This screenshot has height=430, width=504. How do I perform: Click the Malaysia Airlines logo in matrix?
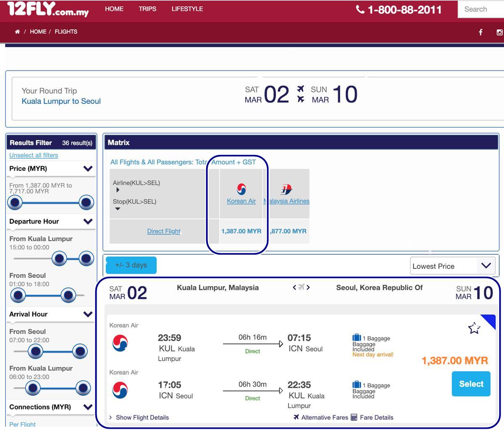pos(286,189)
